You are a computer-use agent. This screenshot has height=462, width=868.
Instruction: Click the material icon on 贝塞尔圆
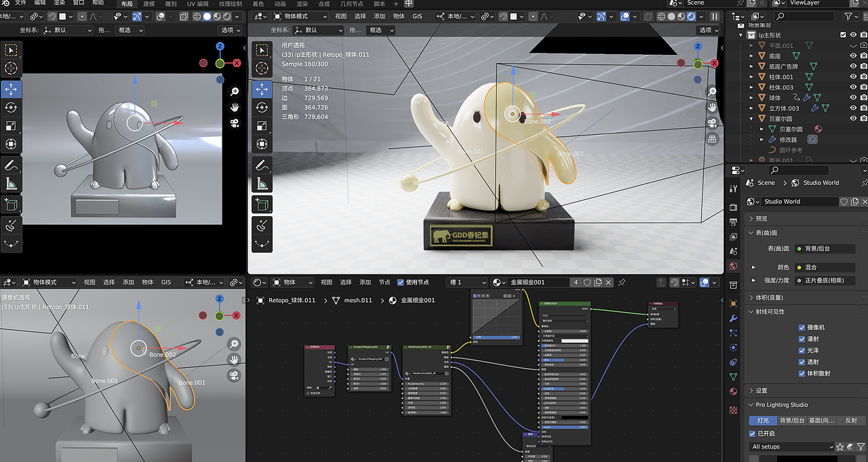click(x=819, y=128)
